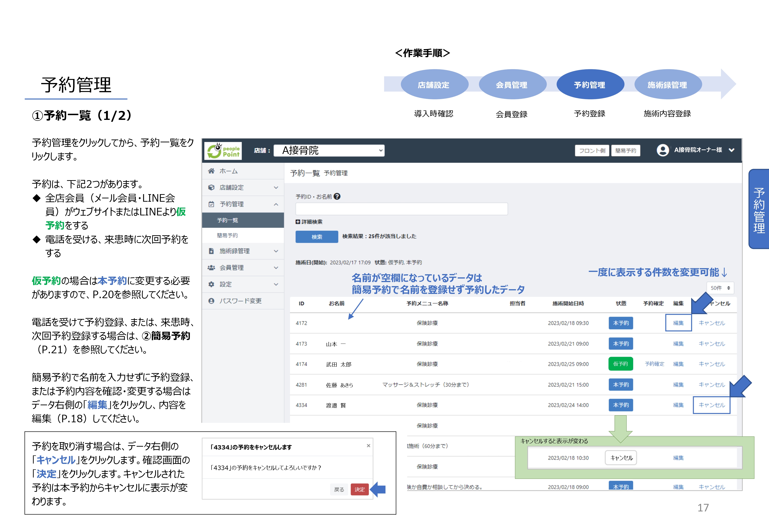Click the 店舗設定 box icon
Image resolution: width=769 pixels, height=532 pixels.
pyautogui.click(x=211, y=187)
